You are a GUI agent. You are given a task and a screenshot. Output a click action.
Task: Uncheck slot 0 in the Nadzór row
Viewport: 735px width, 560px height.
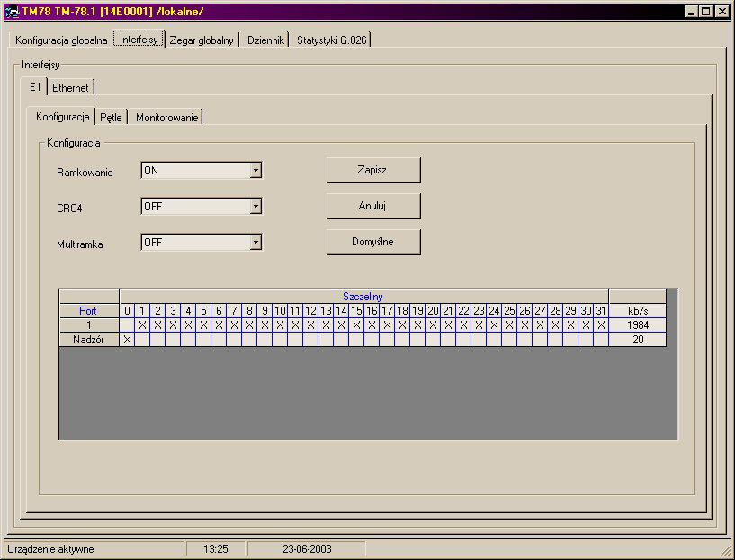pyautogui.click(x=127, y=340)
